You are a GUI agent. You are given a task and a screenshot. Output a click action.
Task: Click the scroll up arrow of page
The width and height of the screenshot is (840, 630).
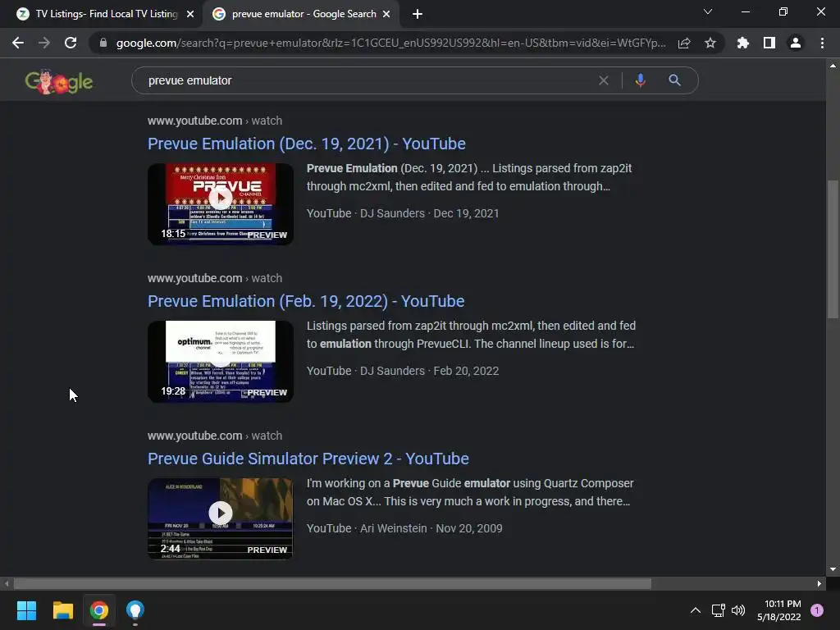(833, 66)
